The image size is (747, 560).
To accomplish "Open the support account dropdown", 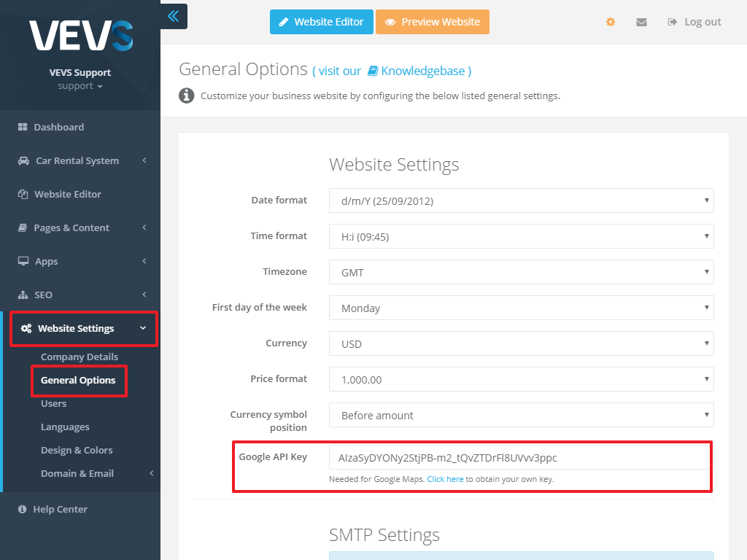I will point(80,85).
